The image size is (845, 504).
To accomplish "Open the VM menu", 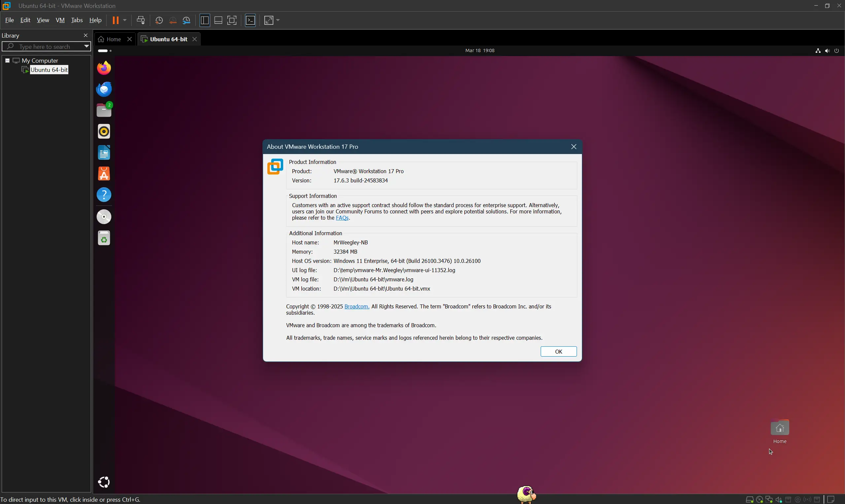I will (60, 20).
